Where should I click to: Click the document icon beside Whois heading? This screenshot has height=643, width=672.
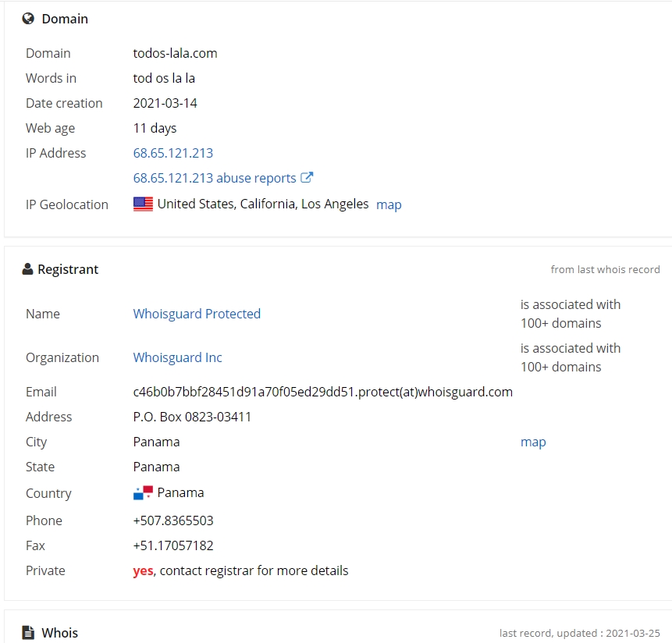point(28,632)
